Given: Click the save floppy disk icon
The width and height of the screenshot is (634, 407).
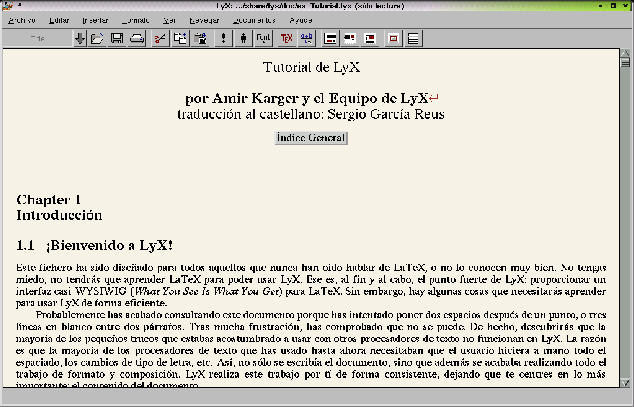Looking at the screenshot, I should pos(117,38).
